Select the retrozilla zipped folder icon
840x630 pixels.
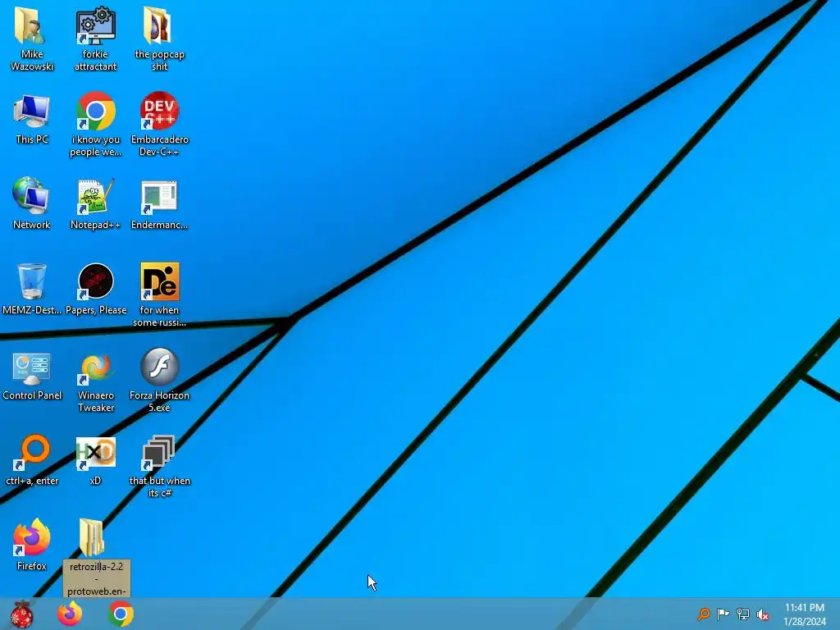click(x=92, y=537)
